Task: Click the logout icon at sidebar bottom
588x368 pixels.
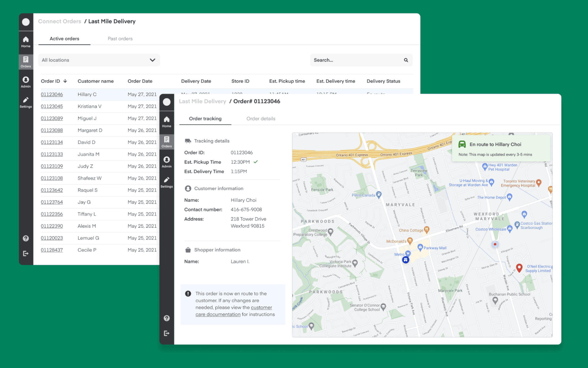Action: coord(167,333)
